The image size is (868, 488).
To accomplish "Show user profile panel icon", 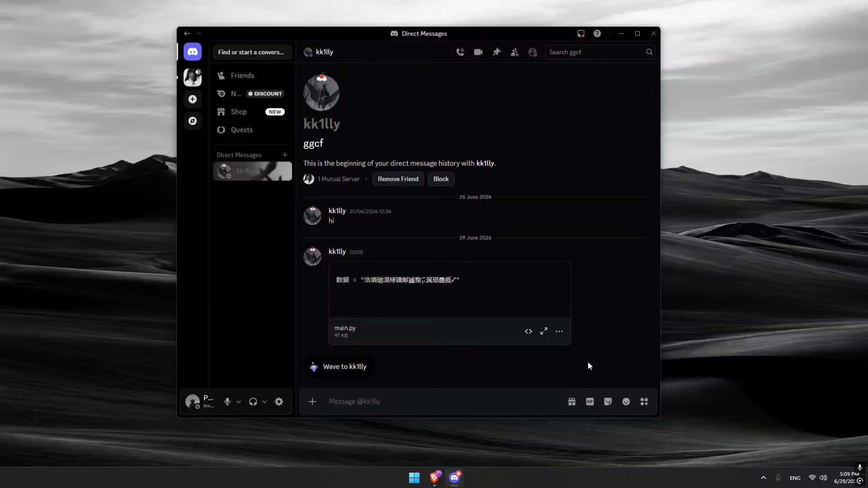I will coord(533,52).
